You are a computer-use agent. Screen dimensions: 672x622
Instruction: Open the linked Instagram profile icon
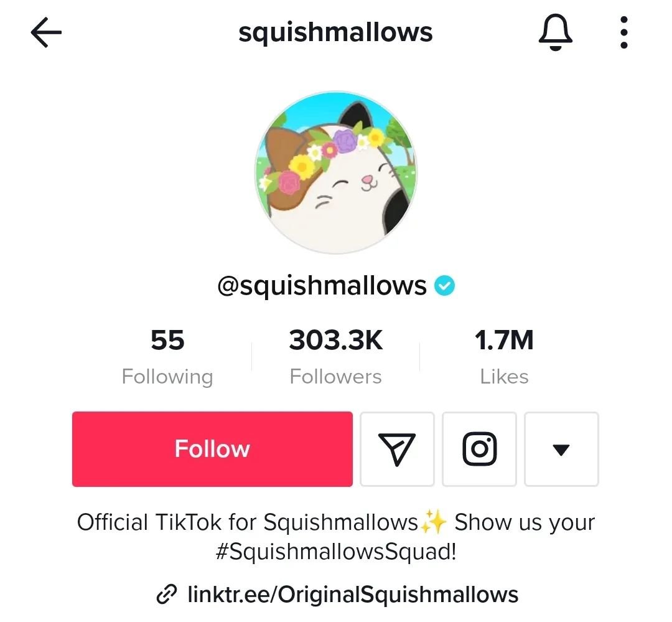tap(479, 449)
